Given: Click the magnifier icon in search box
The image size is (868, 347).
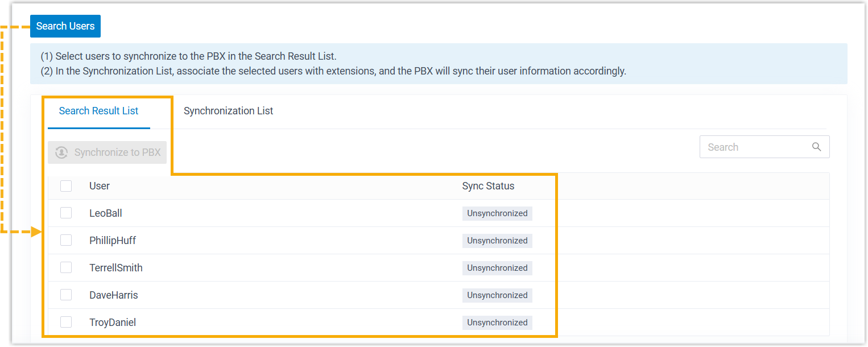Looking at the screenshot, I should (816, 147).
